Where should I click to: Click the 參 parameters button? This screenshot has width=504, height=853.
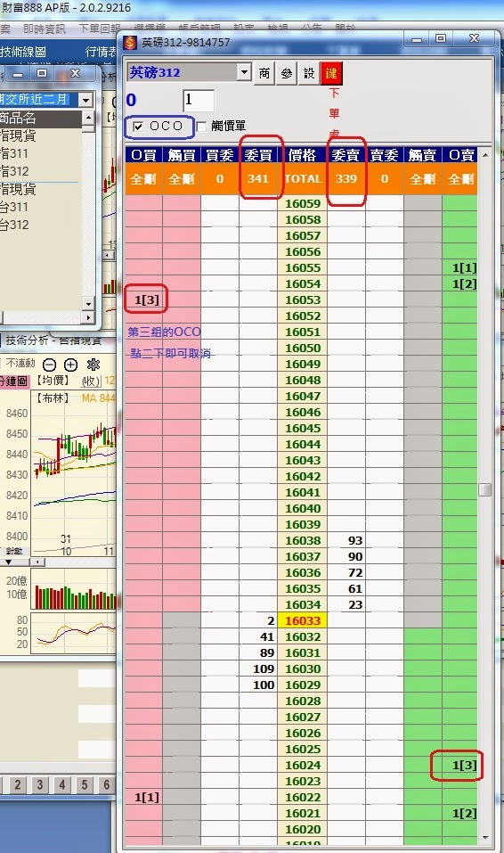[287, 73]
